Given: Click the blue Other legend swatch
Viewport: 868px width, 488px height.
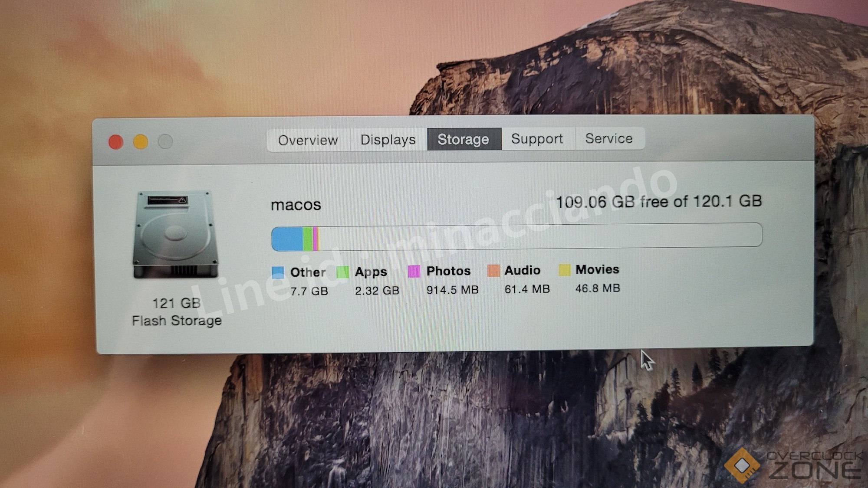Looking at the screenshot, I should pos(278,272).
